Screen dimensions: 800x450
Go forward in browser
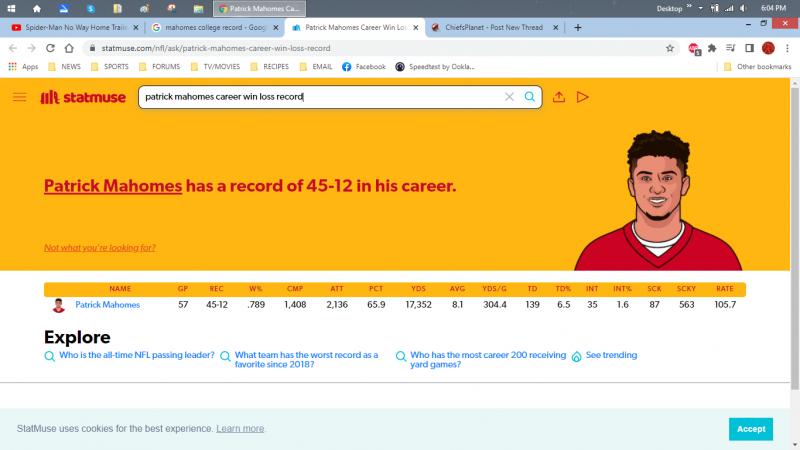point(32,48)
